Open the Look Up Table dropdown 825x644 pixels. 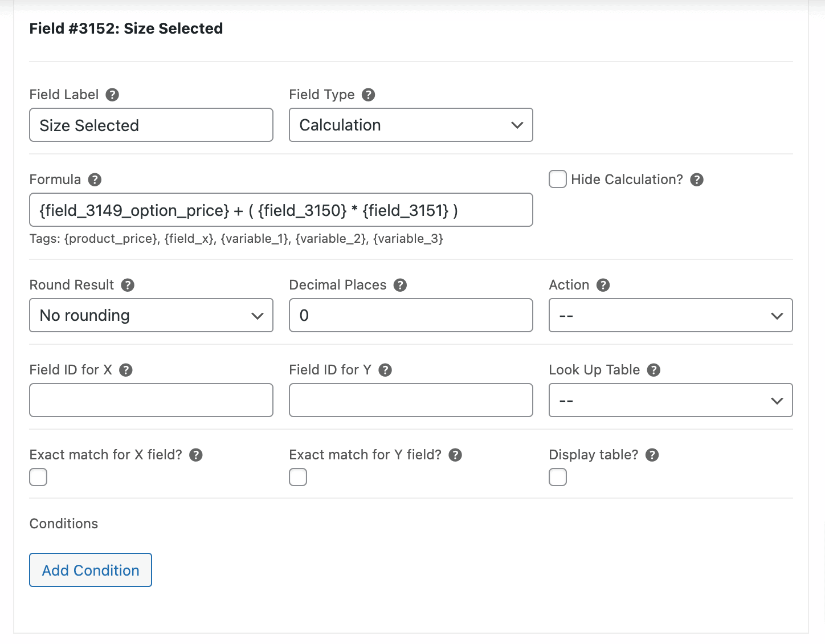point(671,400)
